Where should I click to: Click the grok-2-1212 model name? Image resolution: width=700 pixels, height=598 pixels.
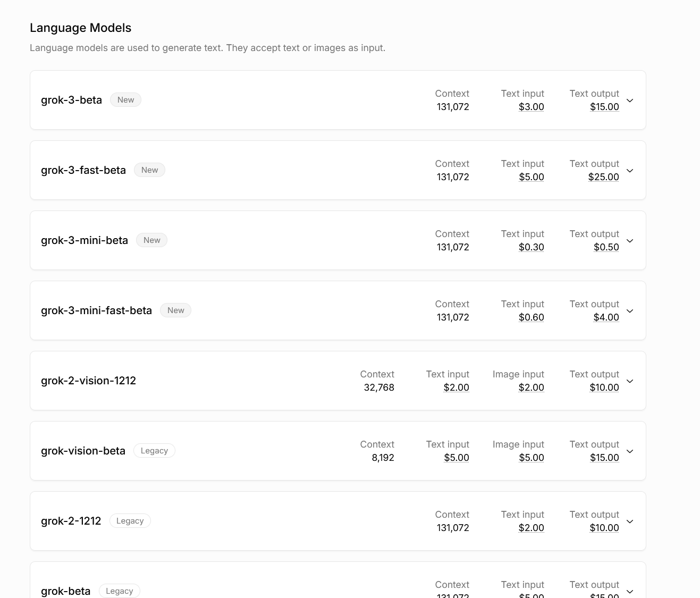pos(71,521)
